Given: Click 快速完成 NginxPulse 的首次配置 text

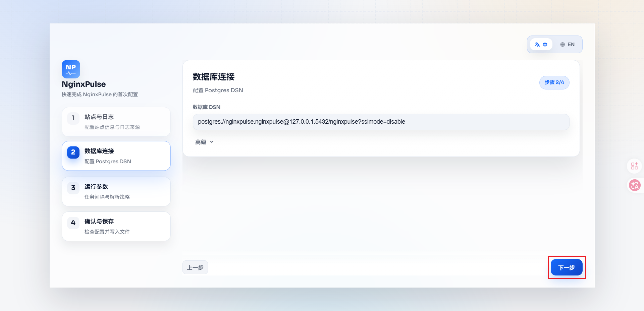Looking at the screenshot, I should [x=100, y=95].
